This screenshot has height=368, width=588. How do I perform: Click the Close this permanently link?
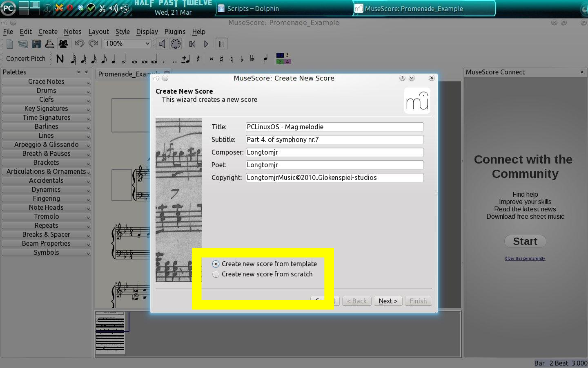click(x=525, y=258)
